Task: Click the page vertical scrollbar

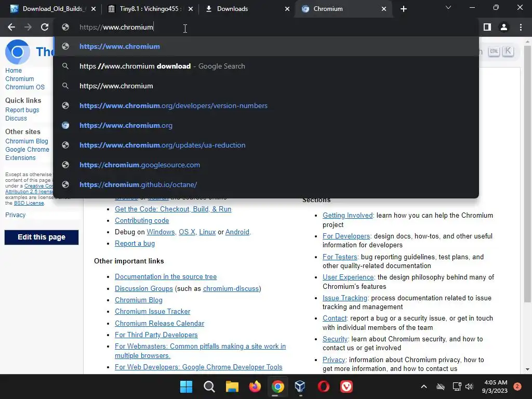Action: coord(527,173)
